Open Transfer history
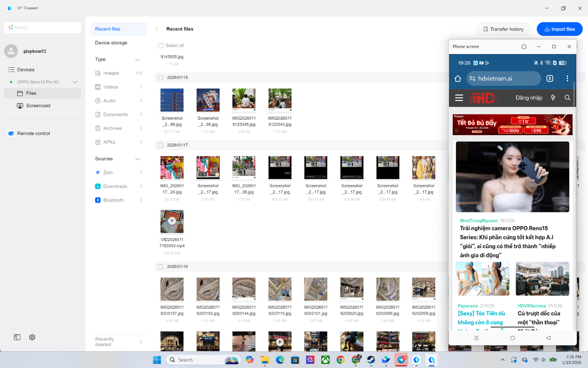The width and height of the screenshot is (588, 368). tap(503, 29)
